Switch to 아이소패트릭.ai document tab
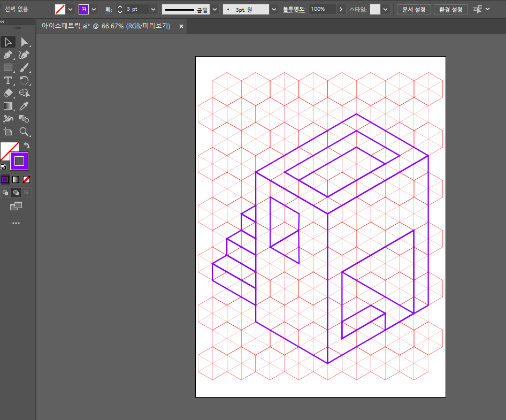 tap(106, 26)
